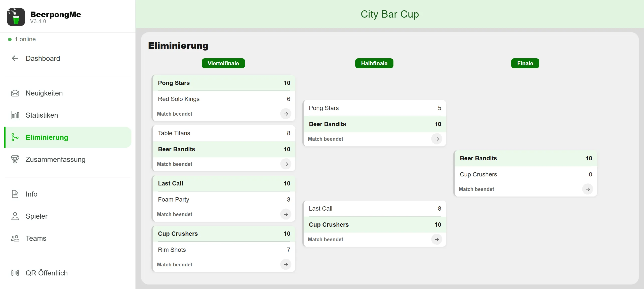Click the Finale round label
644x289 pixels.
click(525, 63)
